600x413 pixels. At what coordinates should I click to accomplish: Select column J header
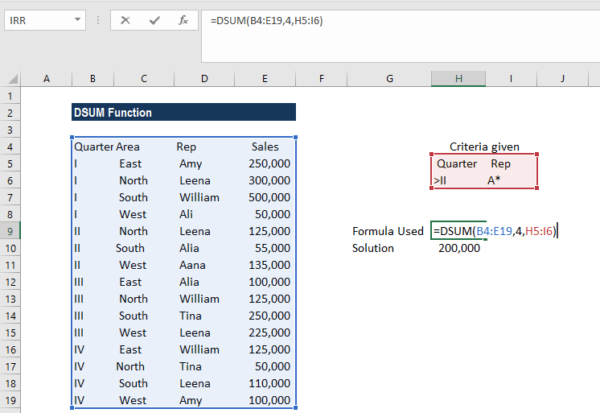coord(562,79)
